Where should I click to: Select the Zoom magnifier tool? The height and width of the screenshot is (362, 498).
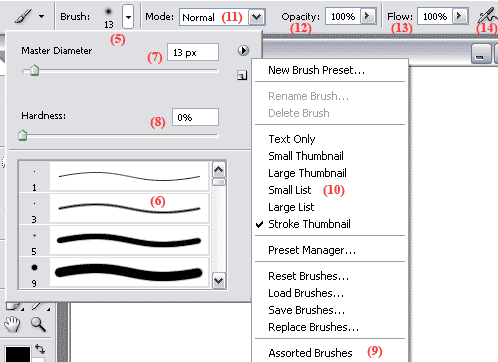pos(38,324)
